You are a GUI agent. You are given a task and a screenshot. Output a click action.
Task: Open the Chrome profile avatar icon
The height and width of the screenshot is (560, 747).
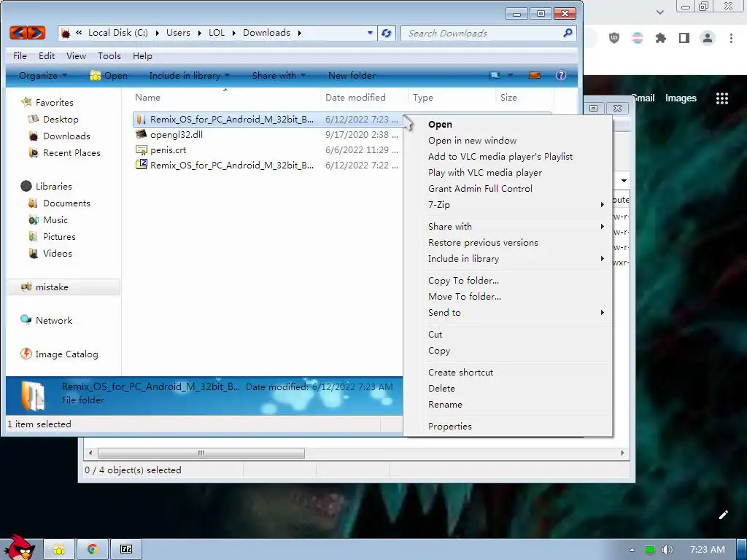coord(708,38)
